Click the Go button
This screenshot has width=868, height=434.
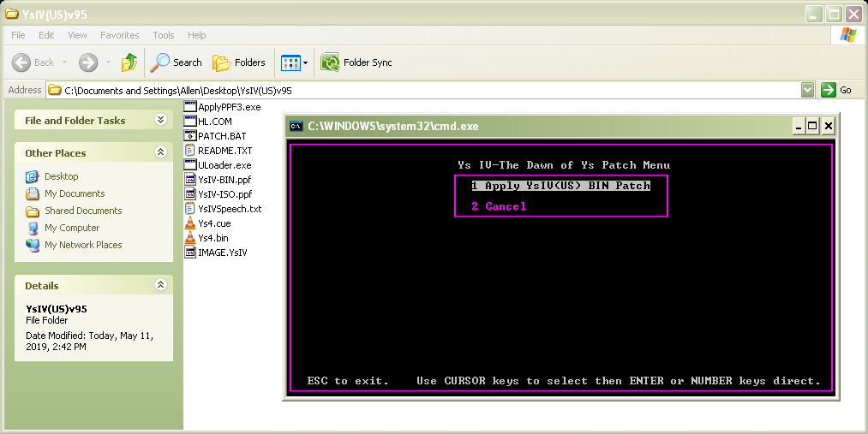836,90
